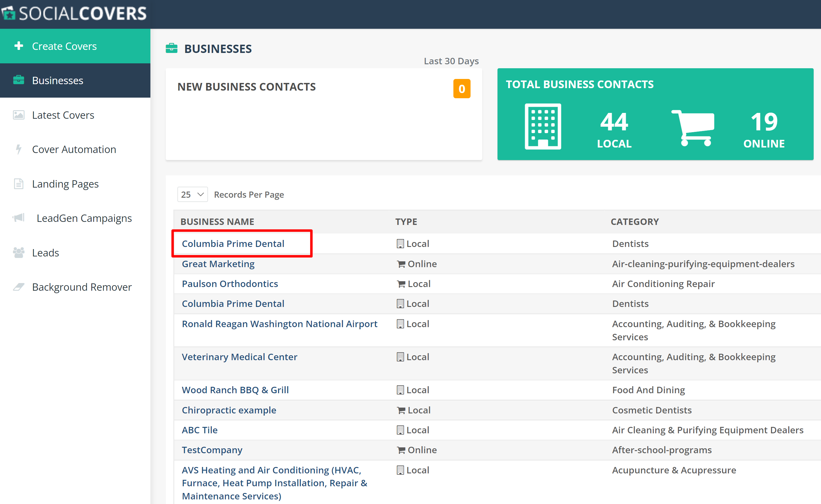Open the Records Per Page dropdown
This screenshot has width=821, height=504.
(x=192, y=194)
